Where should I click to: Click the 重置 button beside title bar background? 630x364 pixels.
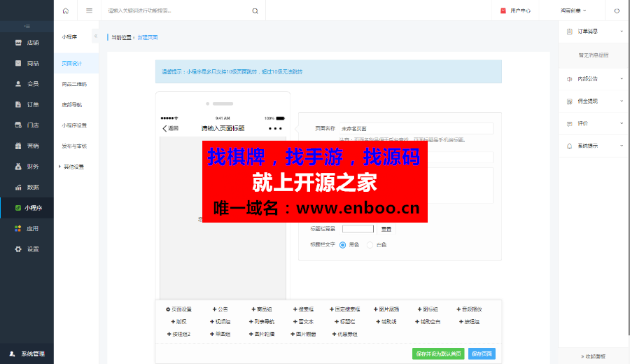coord(386,229)
